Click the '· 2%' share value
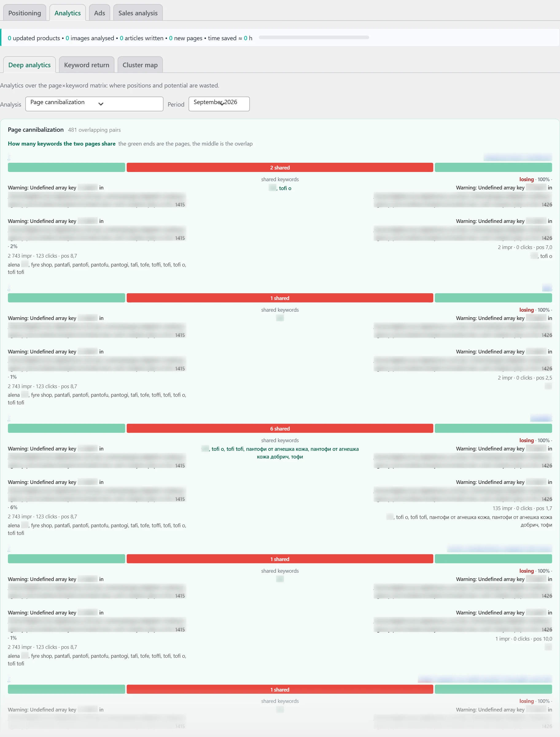The image size is (560, 737). (x=13, y=246)
